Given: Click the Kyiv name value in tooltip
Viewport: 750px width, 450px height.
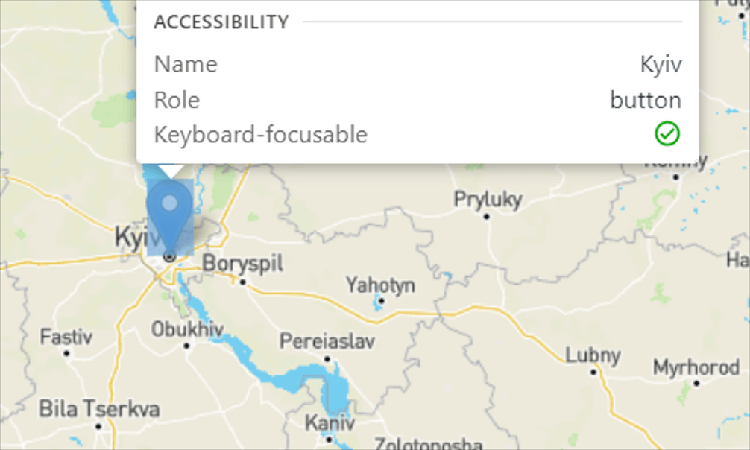Looking at the screenshot, I should pos(661,65).
